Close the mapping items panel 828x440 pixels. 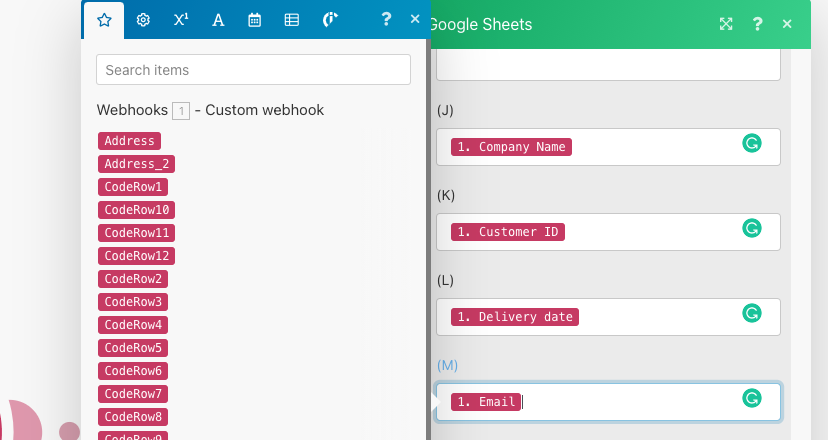415,20
